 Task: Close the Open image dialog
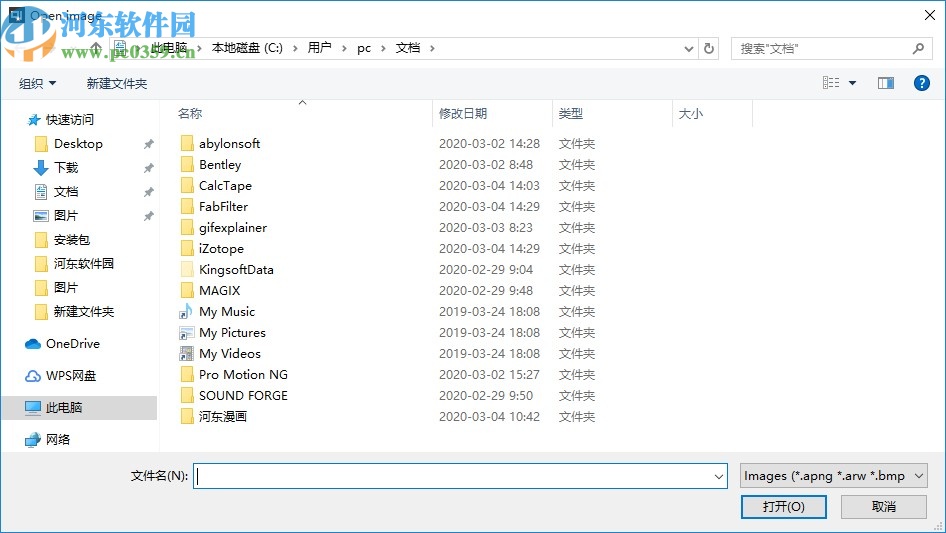(x=930, y=15)
